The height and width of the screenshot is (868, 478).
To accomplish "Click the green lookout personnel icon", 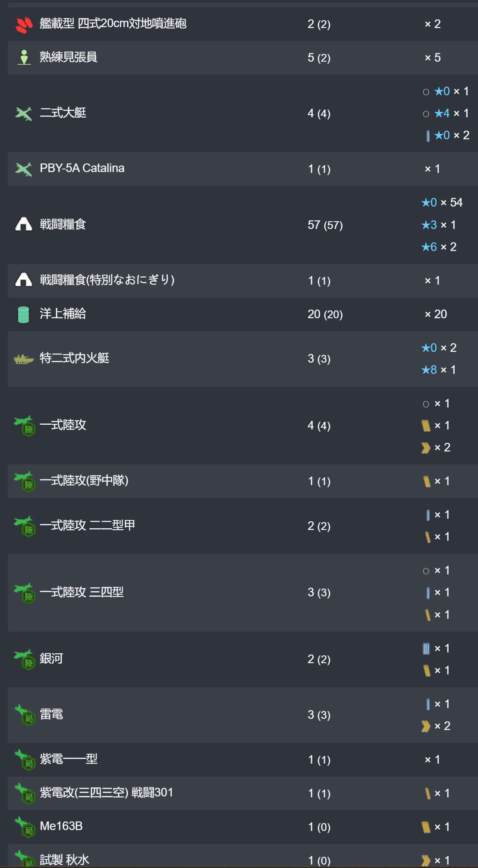I will point(24,57).
